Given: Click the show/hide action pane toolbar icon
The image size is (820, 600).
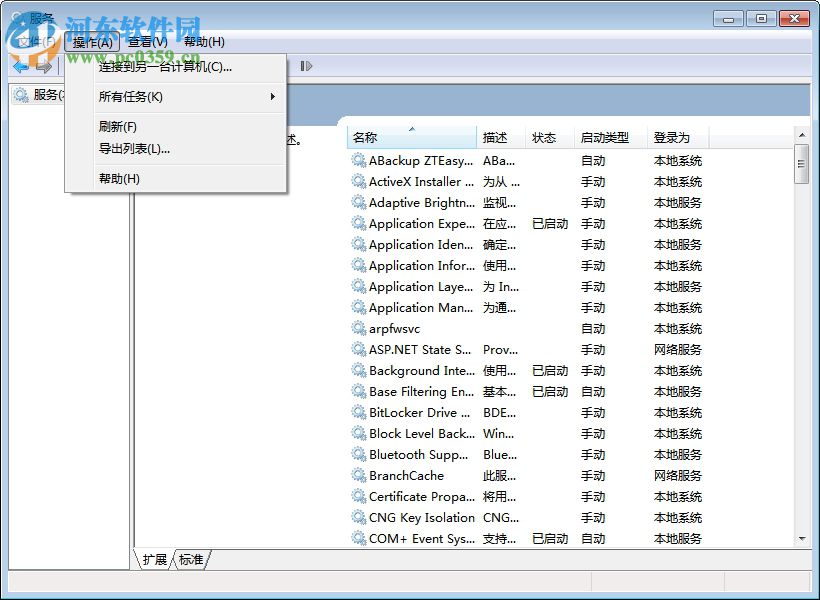Looking at the screenshot, I should click(x=307, y=66).
